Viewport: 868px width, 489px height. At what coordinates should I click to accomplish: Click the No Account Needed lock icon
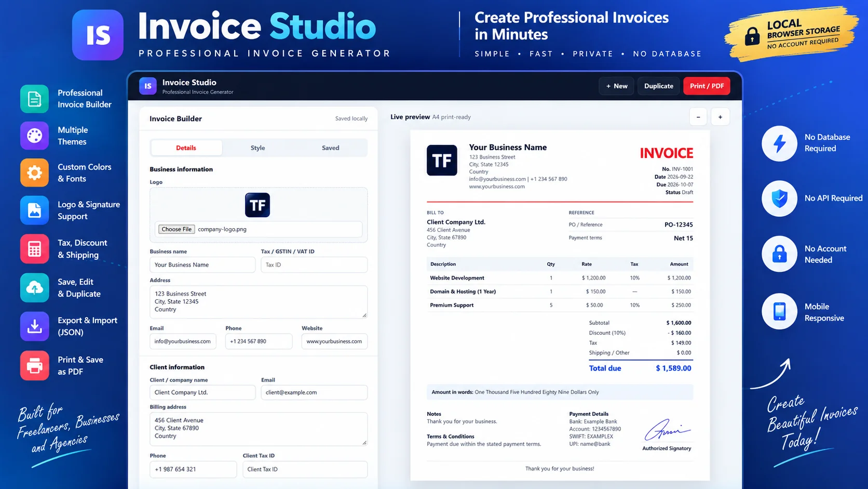coord(779,254)
